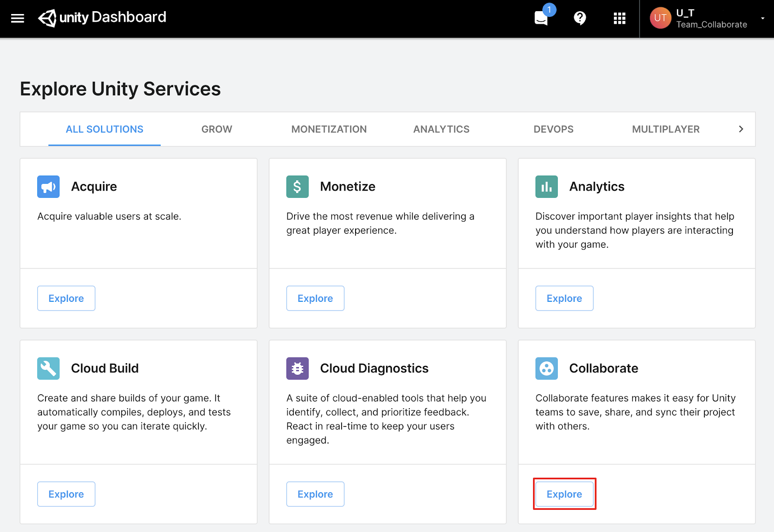Click the Collaborate service icon
The width and height of the screenshot is (774, 532).
click(x=547, y=369)
